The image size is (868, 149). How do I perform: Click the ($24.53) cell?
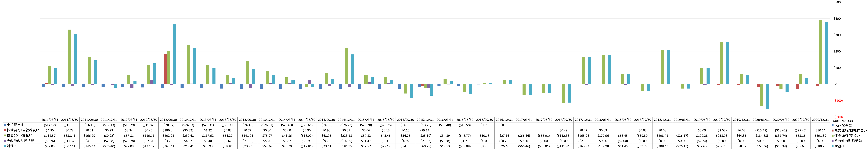click(x=188, y=125)
